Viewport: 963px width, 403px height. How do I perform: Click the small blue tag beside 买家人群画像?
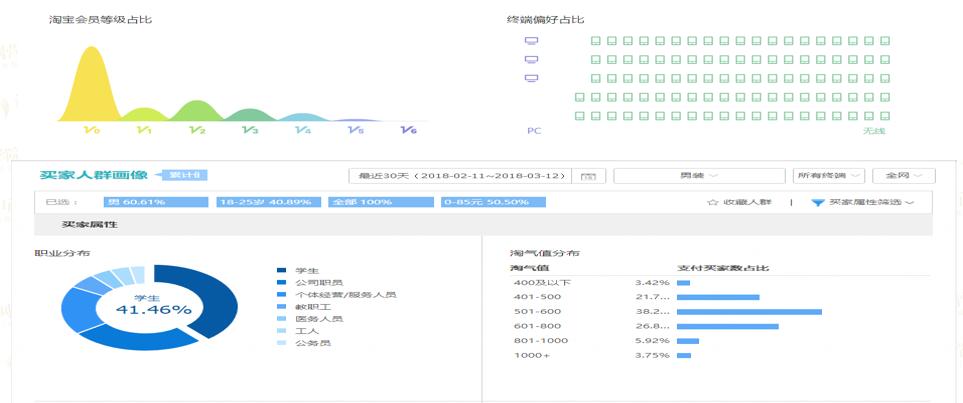coord(182,175)
